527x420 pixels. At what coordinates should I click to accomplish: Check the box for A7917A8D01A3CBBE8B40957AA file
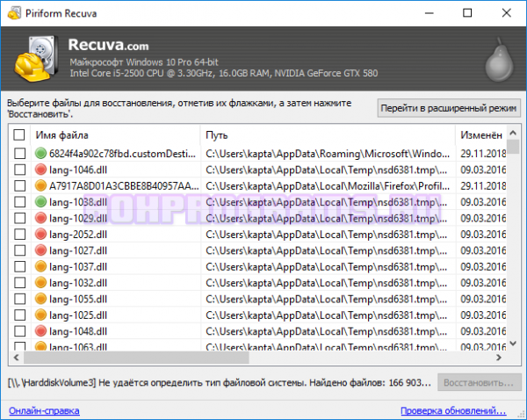[20, 185]
